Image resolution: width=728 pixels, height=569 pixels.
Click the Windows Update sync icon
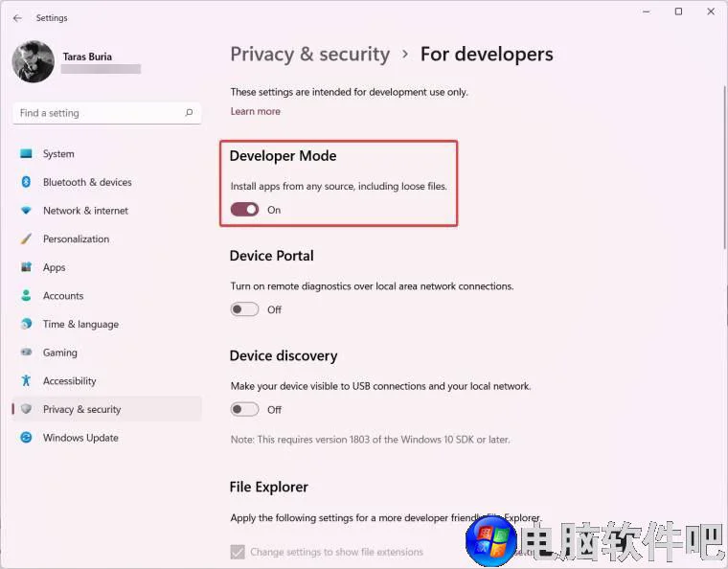click(26, 438)
